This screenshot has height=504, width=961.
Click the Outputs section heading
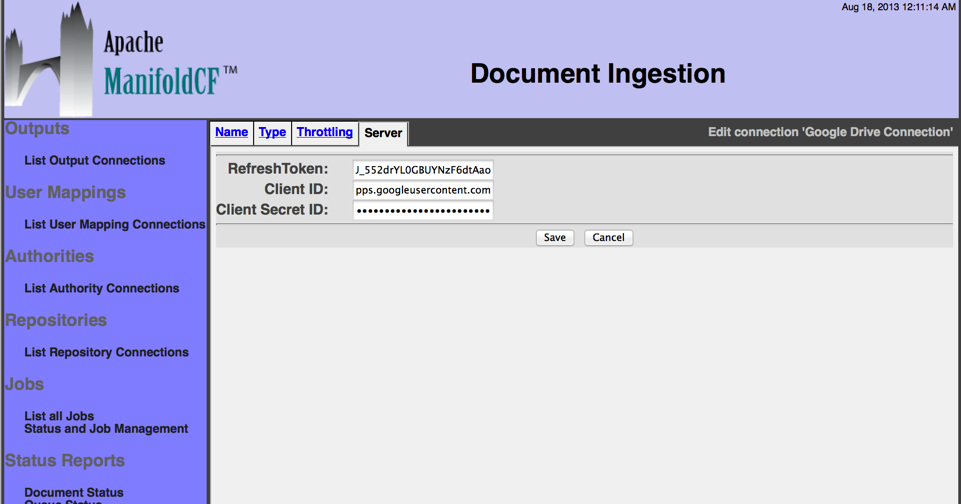(x=37, y=128)
